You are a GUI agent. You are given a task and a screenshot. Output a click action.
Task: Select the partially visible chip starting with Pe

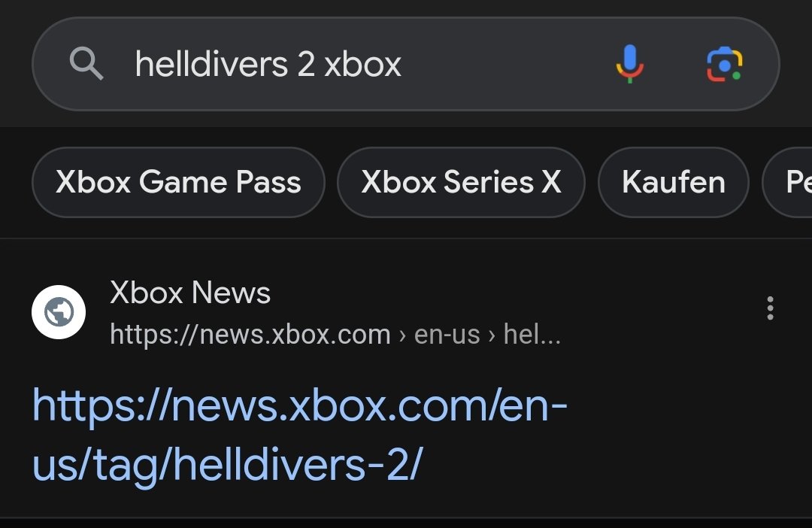point(788,182)
